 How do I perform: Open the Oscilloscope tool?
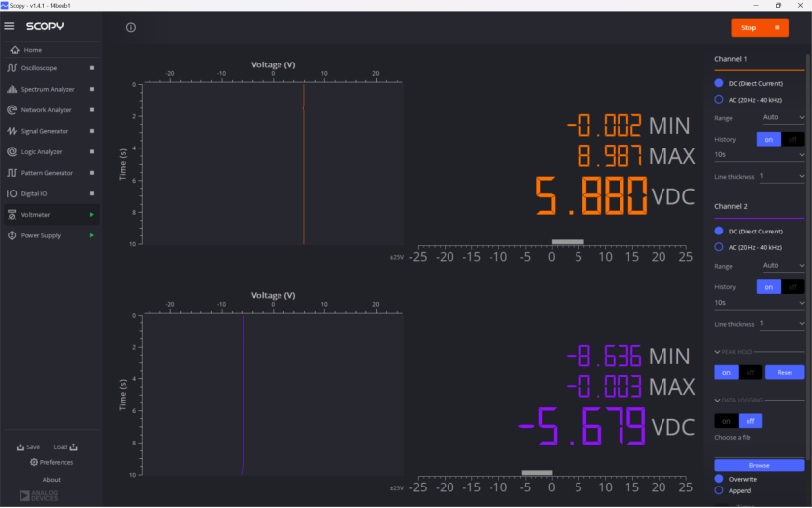(39, 68)
